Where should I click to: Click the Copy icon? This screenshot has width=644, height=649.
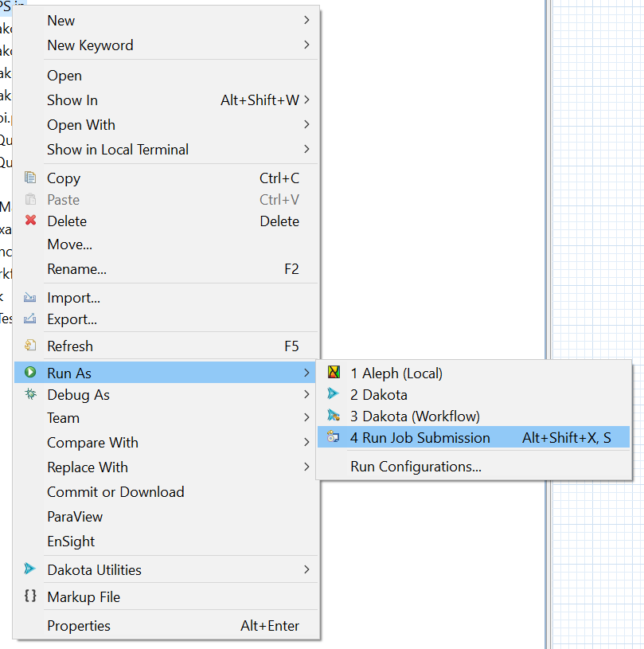[x=30, y=178]
